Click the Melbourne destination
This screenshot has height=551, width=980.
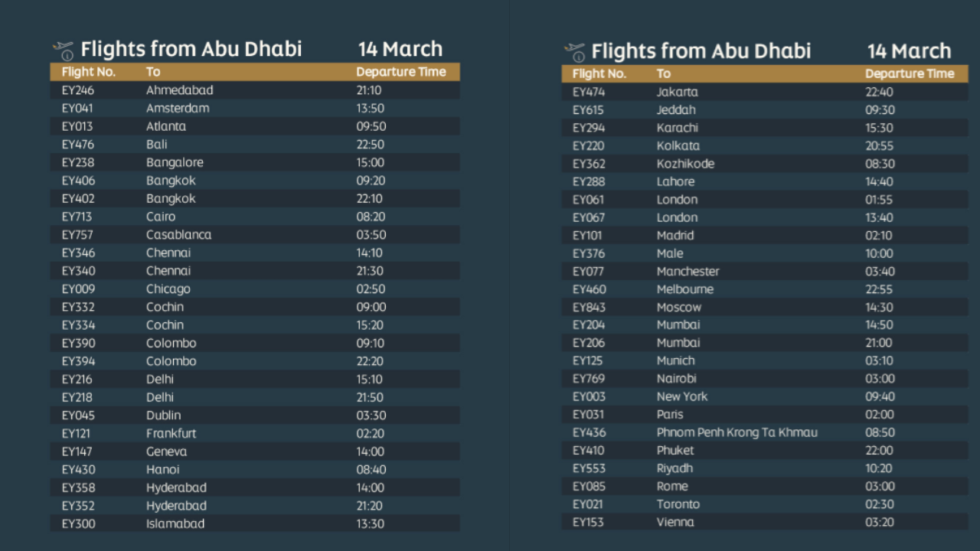pos(685,289)
